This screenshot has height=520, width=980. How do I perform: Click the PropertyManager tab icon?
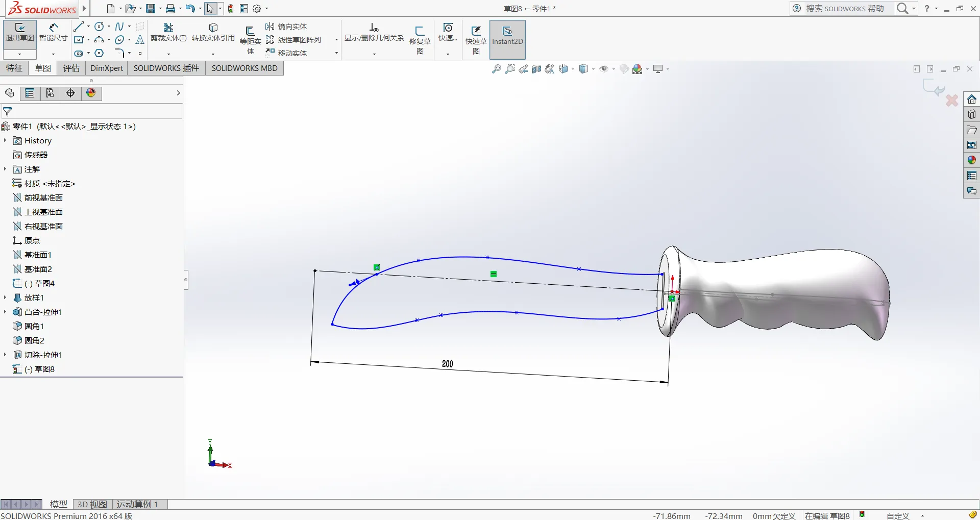(x=30, y=93)
